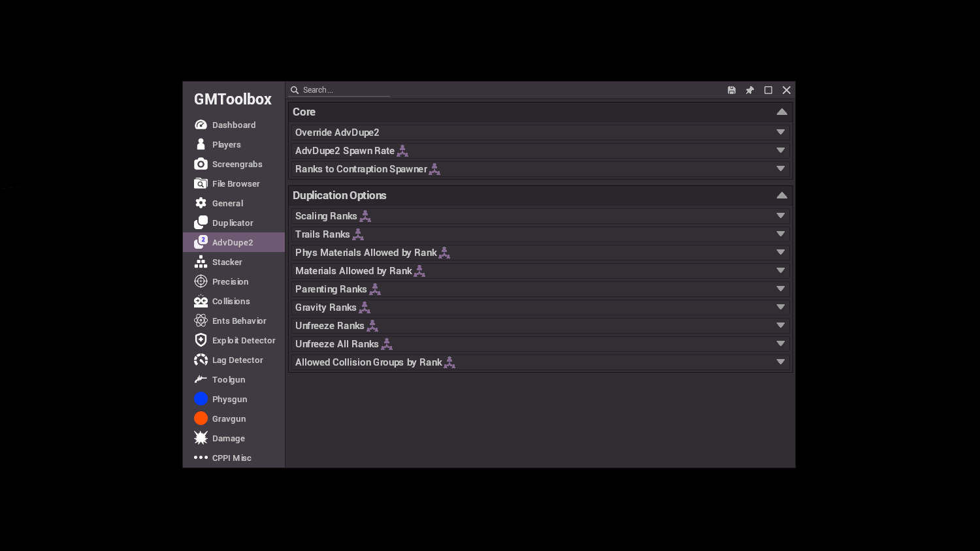Expand Ranks to Contraption Spawner arrow
The image size is (980, 551).
[781, 169]
